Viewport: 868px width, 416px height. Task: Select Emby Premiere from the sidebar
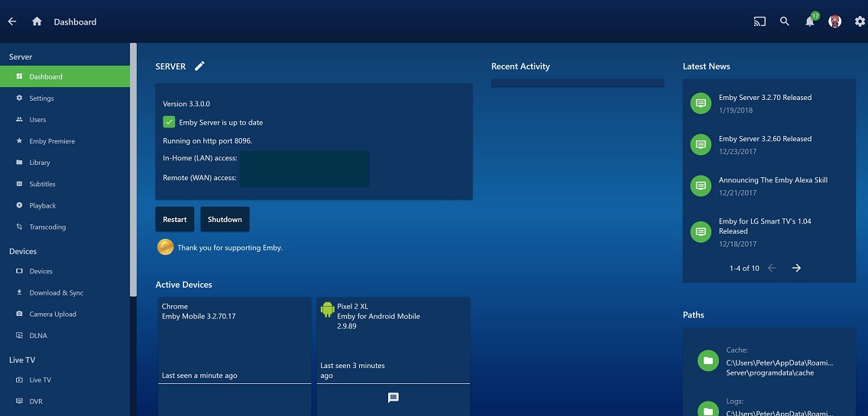(x=52, y=141)
